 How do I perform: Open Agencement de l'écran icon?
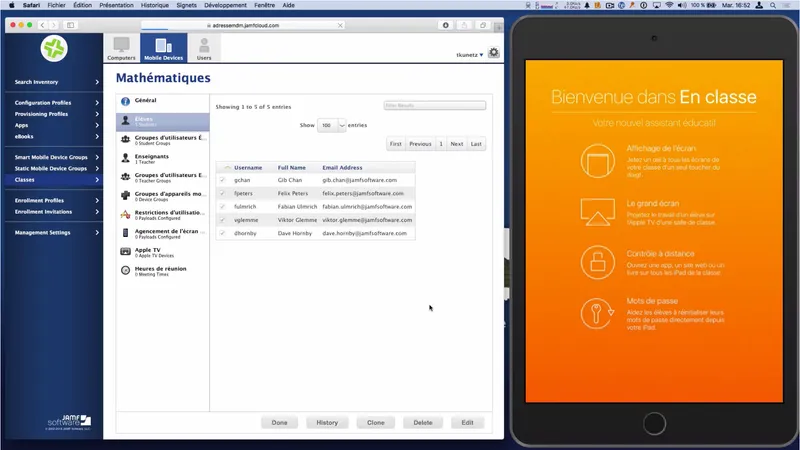(x=126, y=233)
